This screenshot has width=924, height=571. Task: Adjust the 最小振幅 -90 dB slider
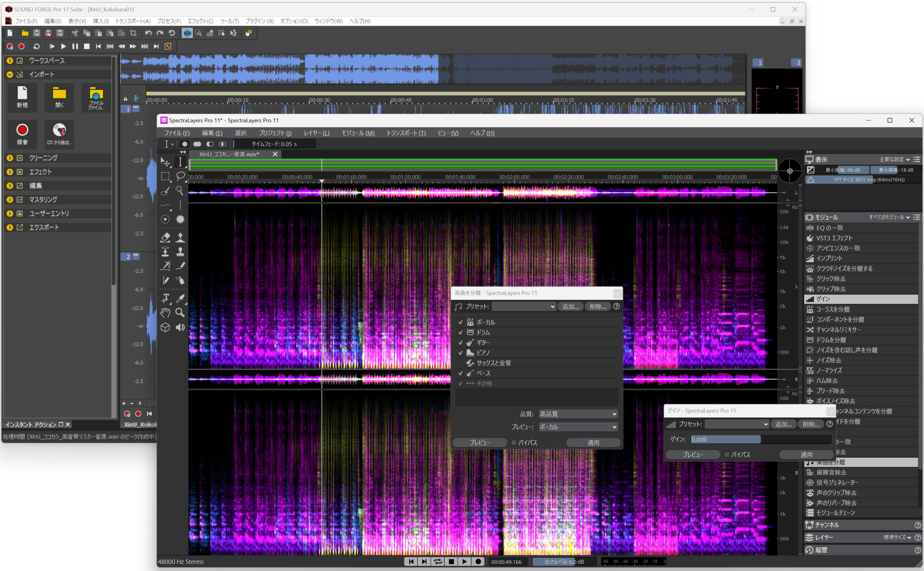(842, 170)
